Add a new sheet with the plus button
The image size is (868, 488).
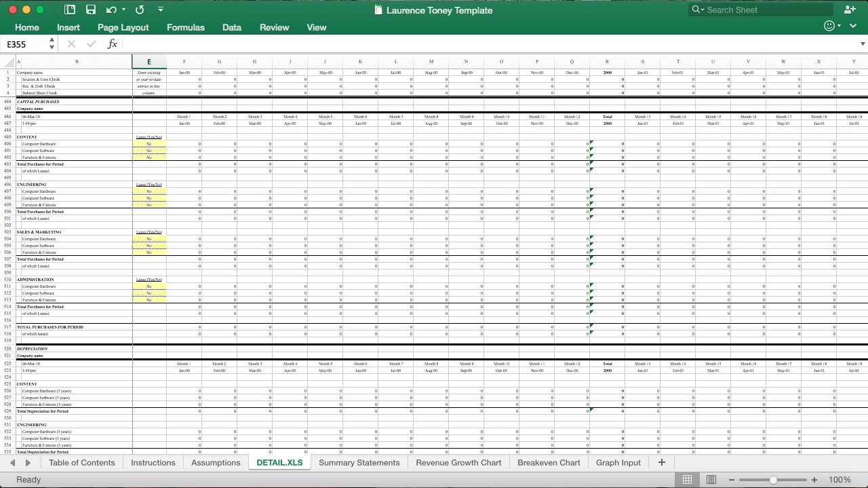coord(661,462)
